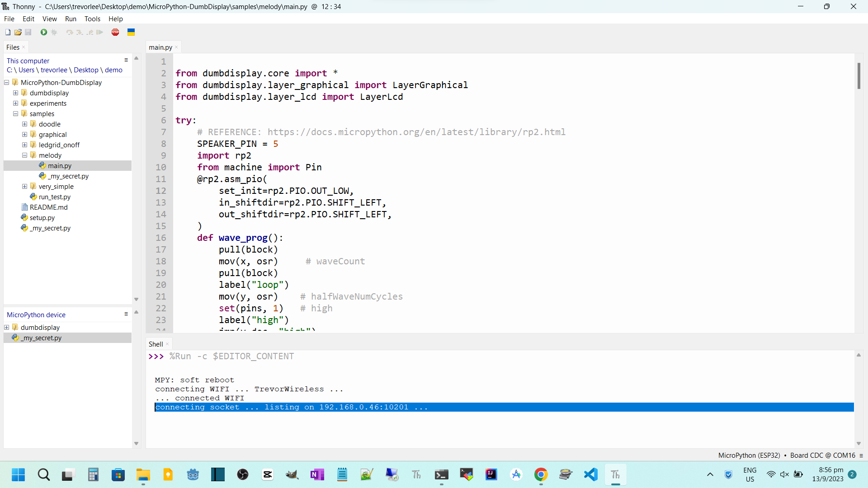Click the Debug current script bug icon
The image size is (868, 488).
[54, 32]
